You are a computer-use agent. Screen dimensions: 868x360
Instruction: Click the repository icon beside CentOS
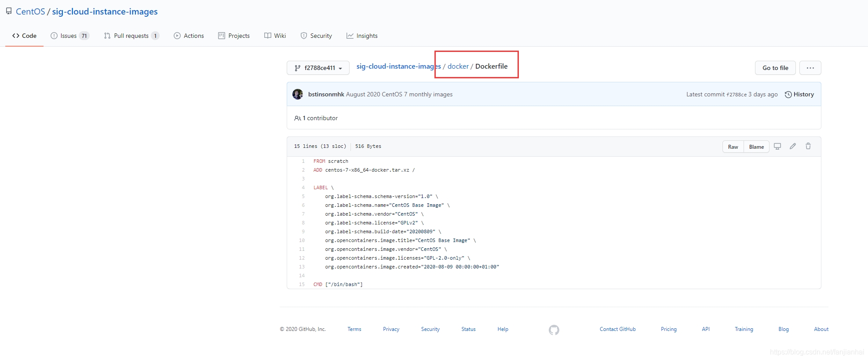9,11
